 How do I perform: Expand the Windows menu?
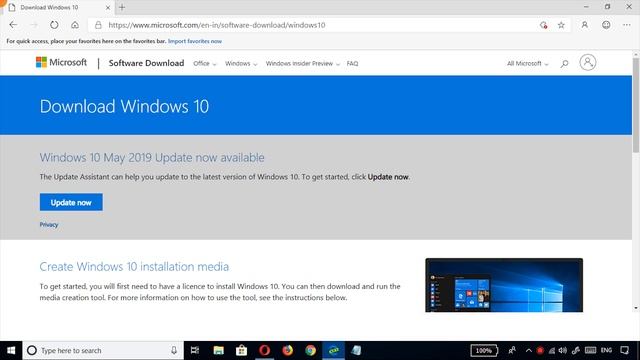pyautogui.click(x=241, y=64)
